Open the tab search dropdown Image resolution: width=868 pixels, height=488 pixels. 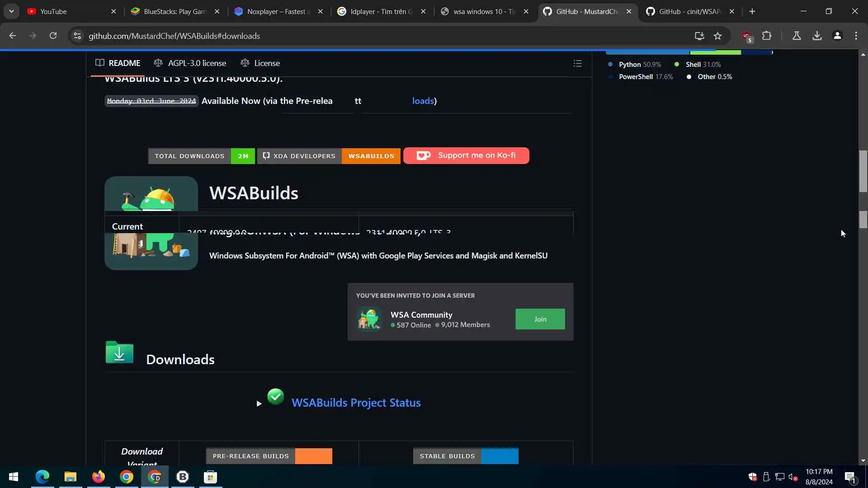click(11, 11)
